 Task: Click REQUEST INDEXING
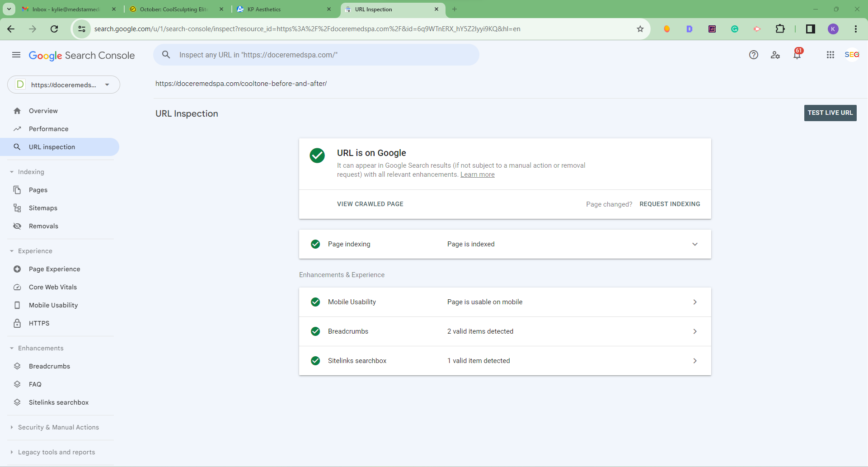[670, 204]
